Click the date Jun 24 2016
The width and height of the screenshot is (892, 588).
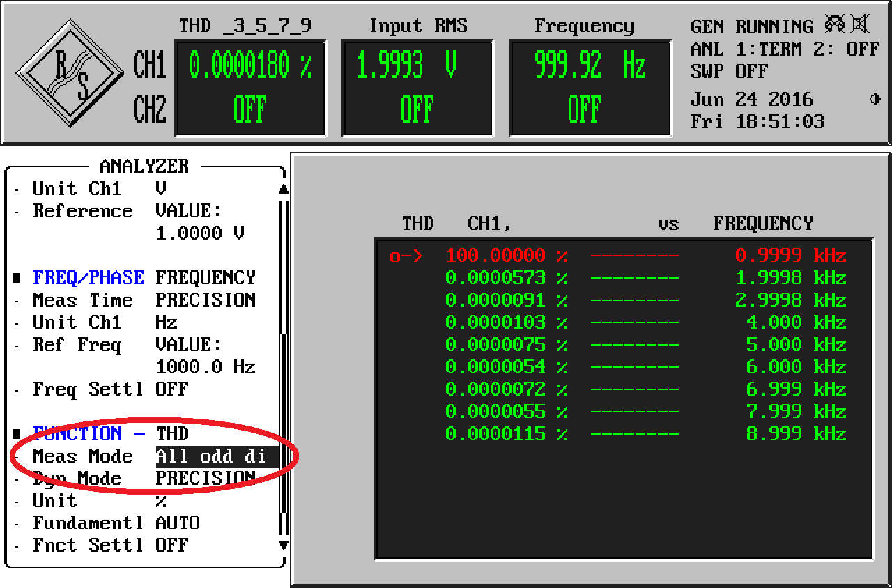tap(752, 99)
